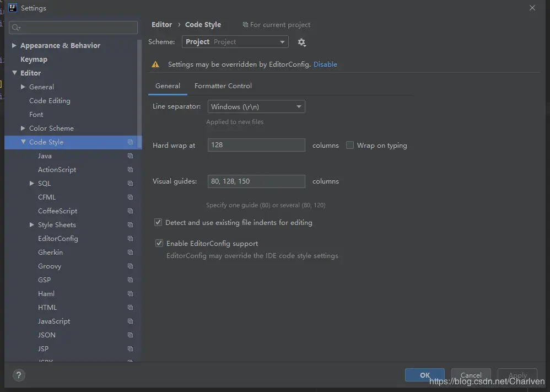Switch to the General tab
550x392 pixels.
pos(168,86)
